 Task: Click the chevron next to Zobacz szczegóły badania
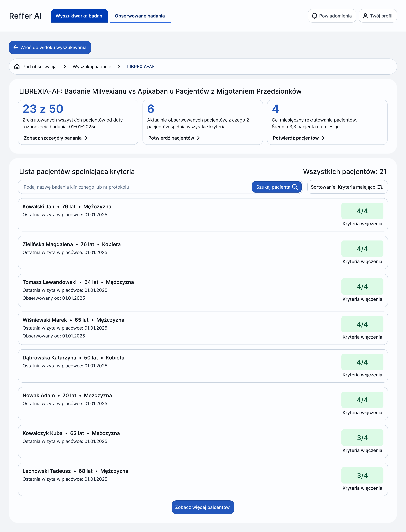pos(86,138)
